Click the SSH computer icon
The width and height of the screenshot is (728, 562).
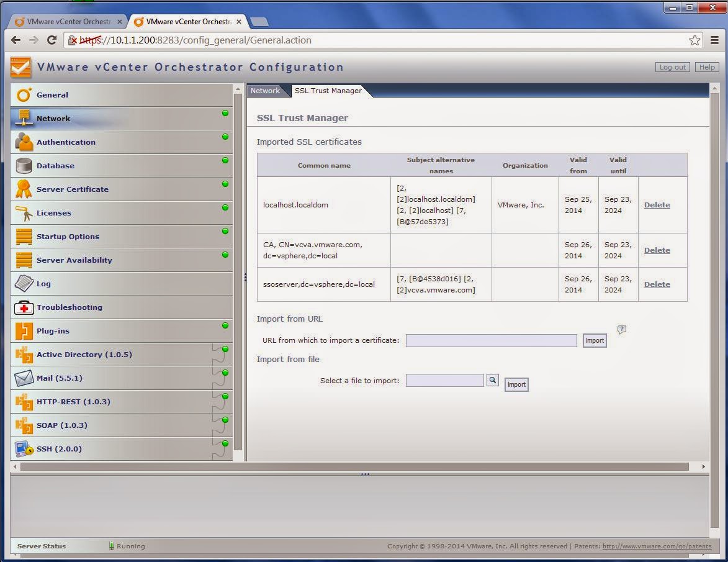(24, 449)
